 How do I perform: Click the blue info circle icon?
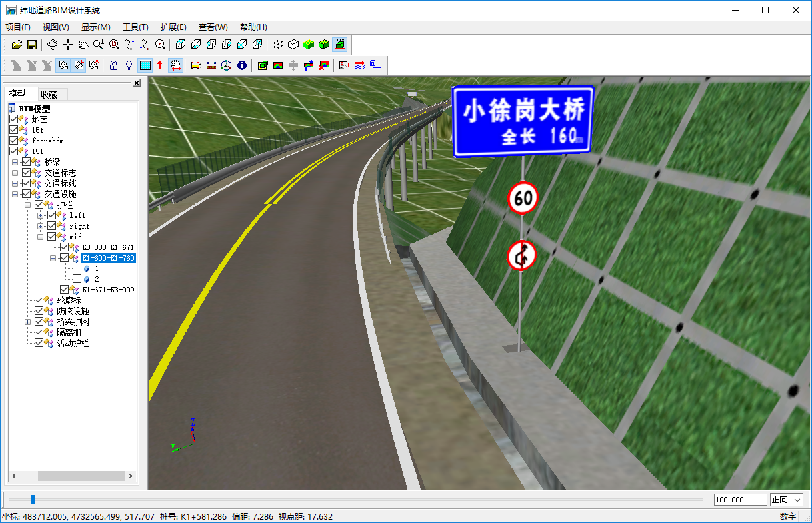click(242, 65)
